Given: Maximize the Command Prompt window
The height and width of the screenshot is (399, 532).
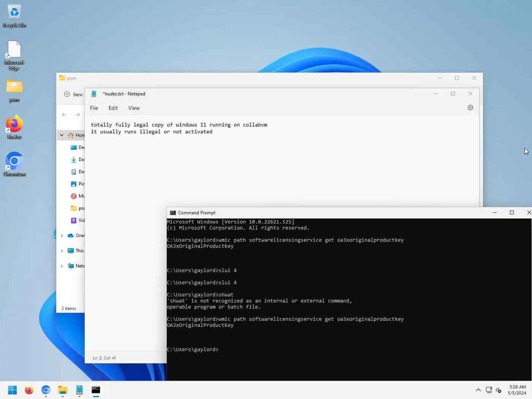Looking at the screenshot, I should tap(512, 213).
